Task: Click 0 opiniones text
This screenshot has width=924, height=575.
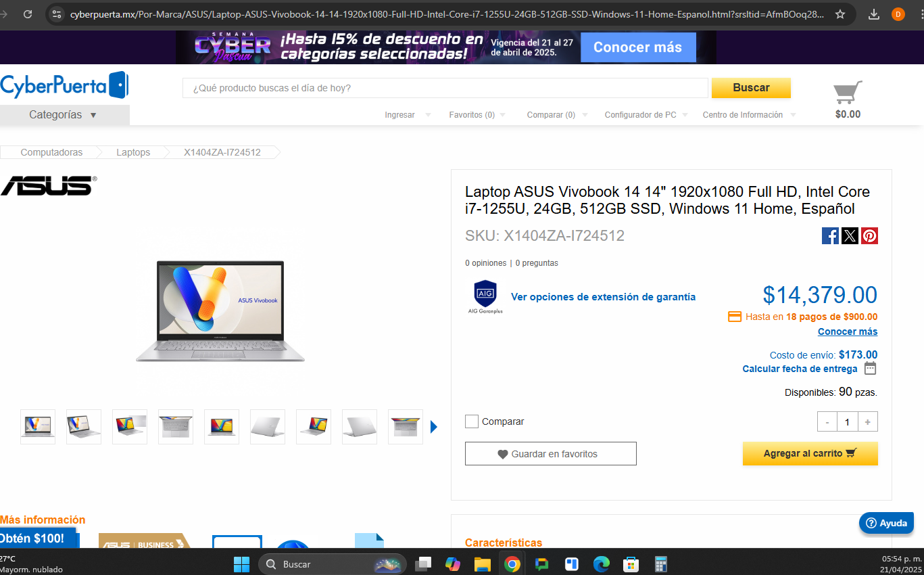Action: coord(485,263)
